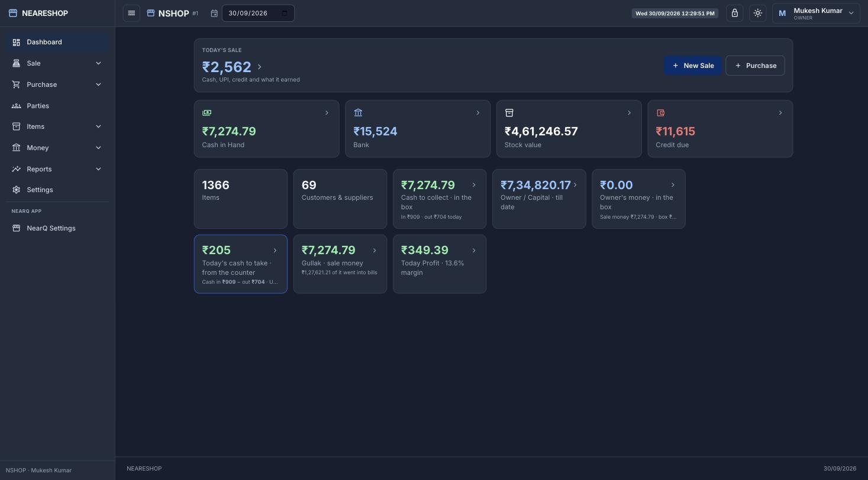Toggle light theme with sun icon

(x=758, y=13)
